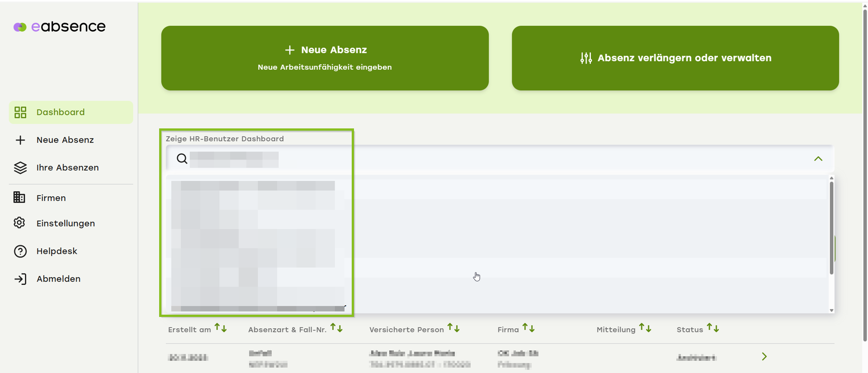The image size is (868, 373).
Task: Click the Einstellungen gear icon
Action: [x=19, y=223]
